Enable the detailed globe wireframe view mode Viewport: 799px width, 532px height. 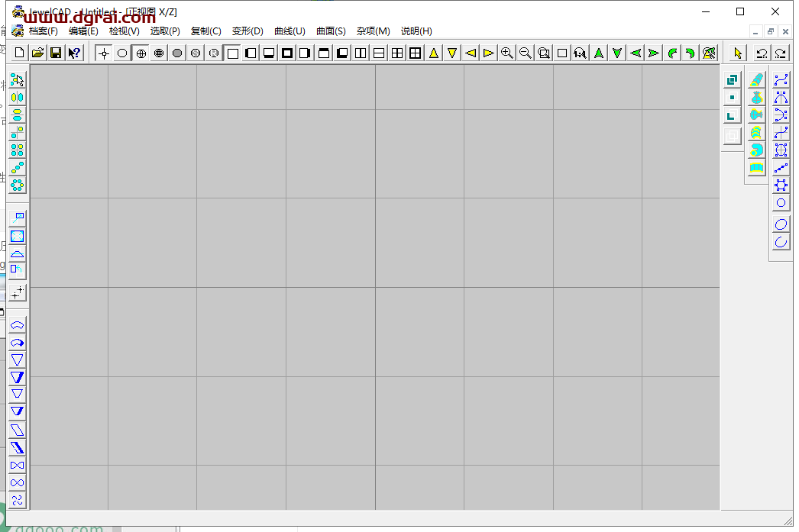tap(159, 53)
